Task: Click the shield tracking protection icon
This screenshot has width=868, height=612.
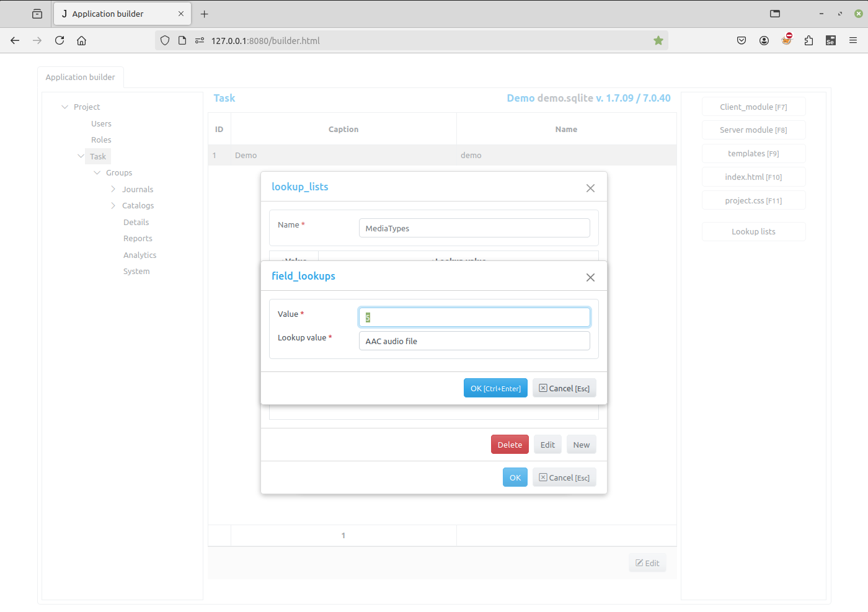Action: coord(165,40)
